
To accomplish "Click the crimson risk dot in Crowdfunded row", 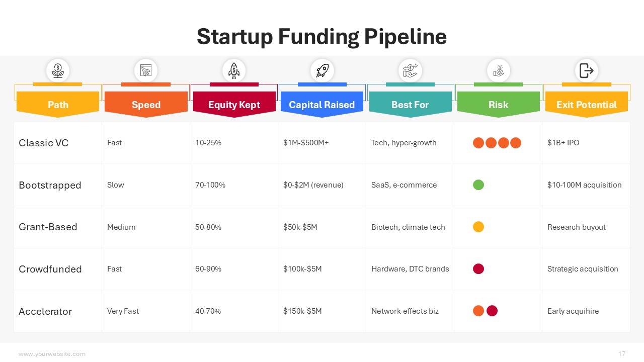I will pos(478,269).
